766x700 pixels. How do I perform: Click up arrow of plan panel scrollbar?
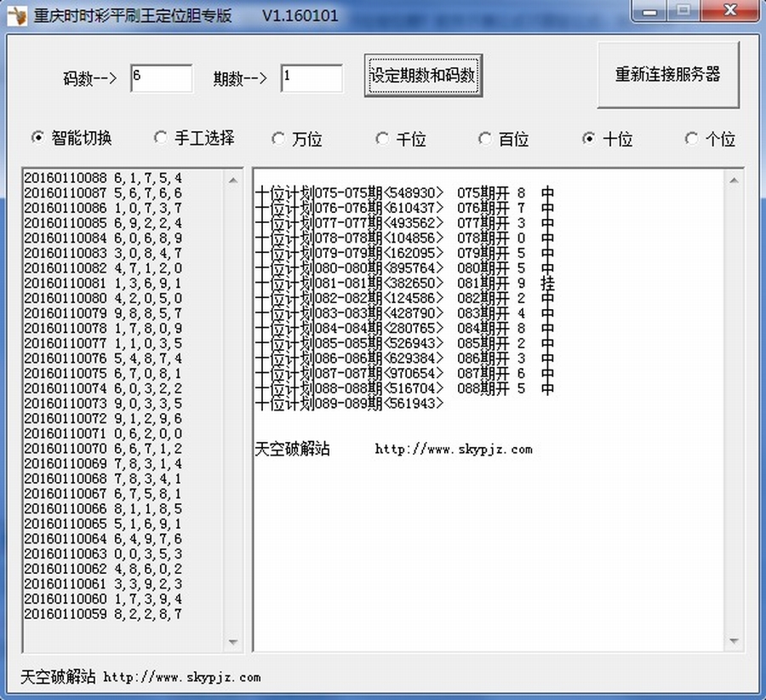pos(734,179)
